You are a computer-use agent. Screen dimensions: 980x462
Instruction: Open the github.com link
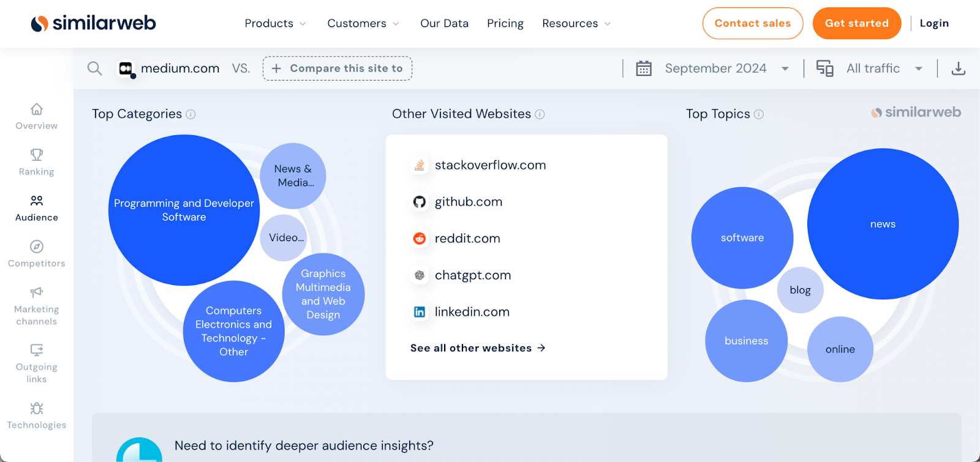(x=469, y=202)
